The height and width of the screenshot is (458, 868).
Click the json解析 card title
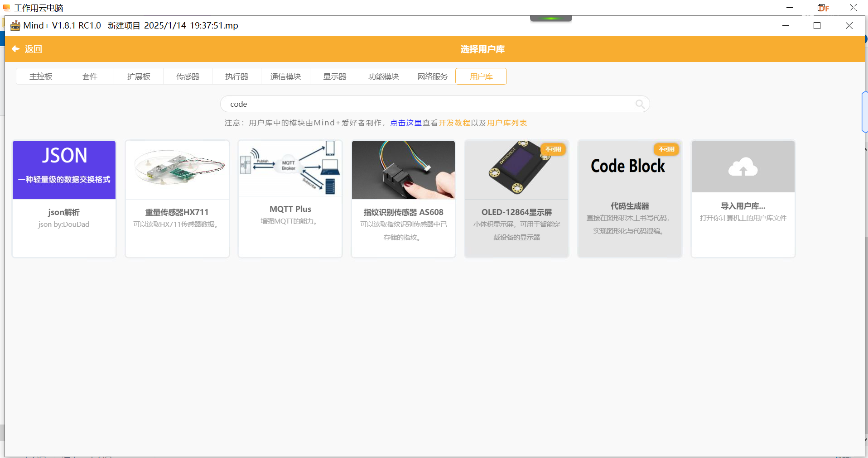tap(64, 212)
